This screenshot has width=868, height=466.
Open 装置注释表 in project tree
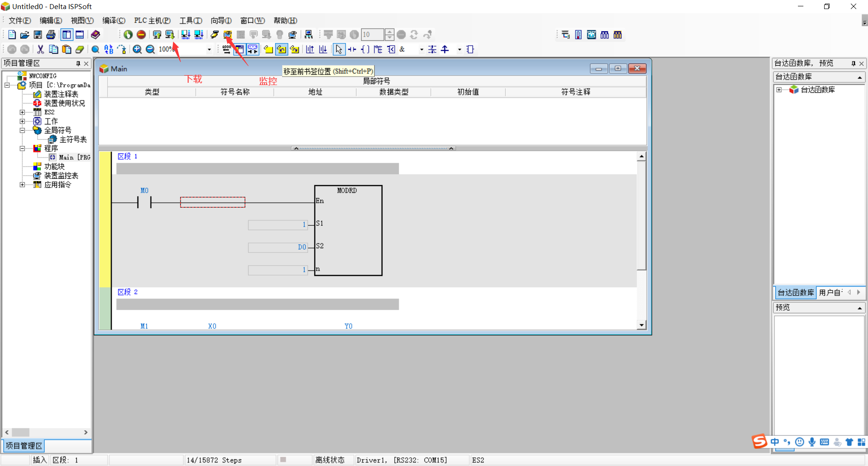coord(61,94)
